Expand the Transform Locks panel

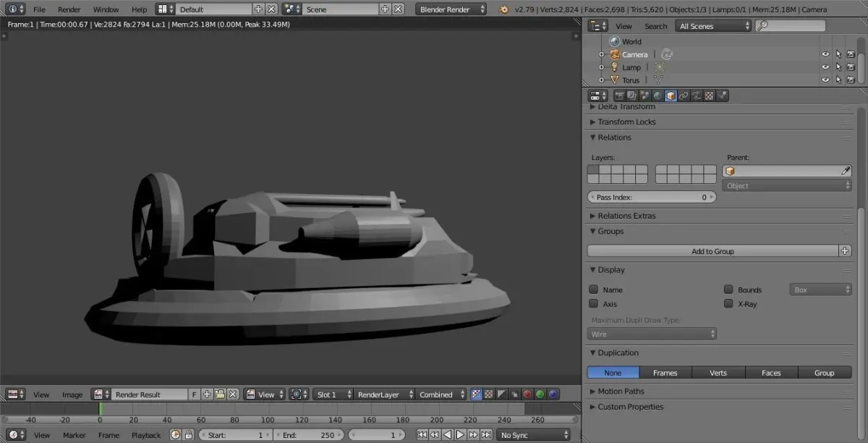[x=626, y=122]
